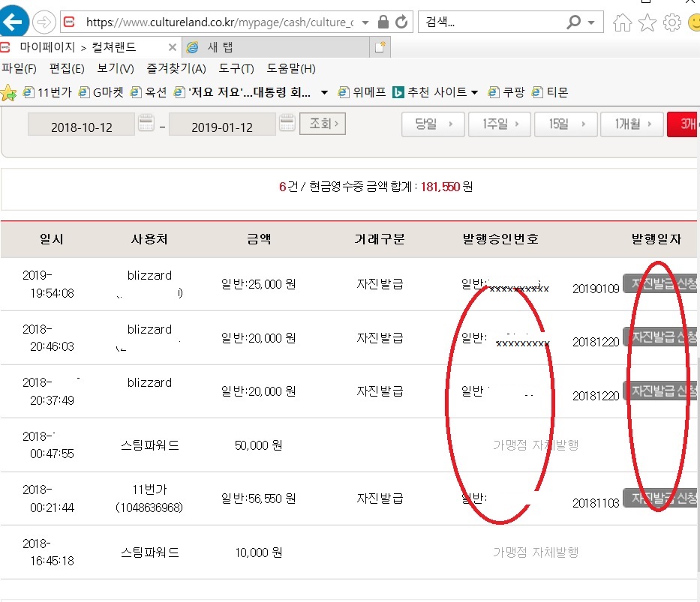Viewport: 700px width, 602px height.
Task: Click the site favicon in the address bar
Action: point(70,22)
